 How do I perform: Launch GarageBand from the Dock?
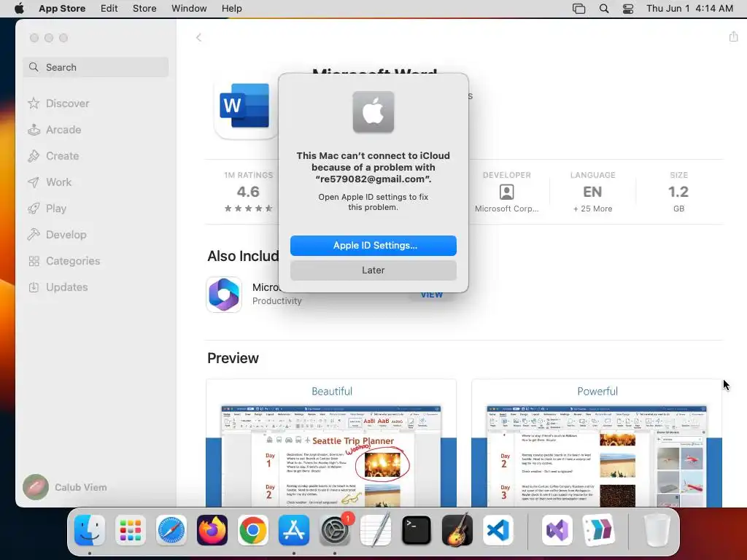(x=457, y=530)
